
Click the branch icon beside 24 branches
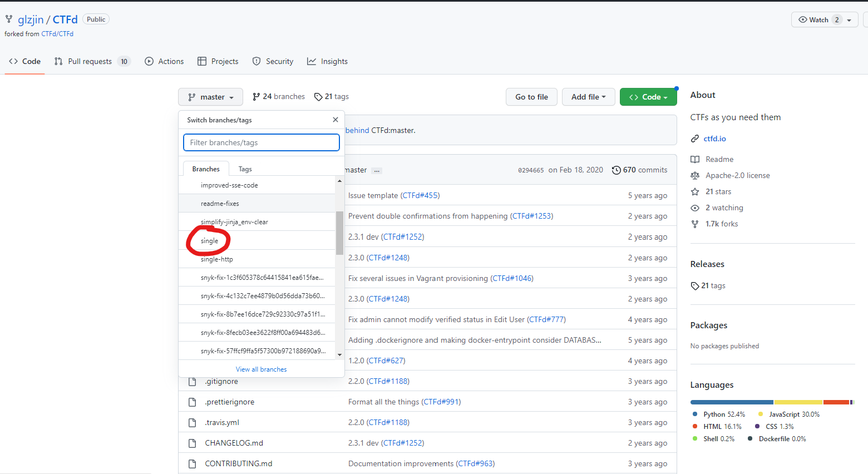(256, 97)
